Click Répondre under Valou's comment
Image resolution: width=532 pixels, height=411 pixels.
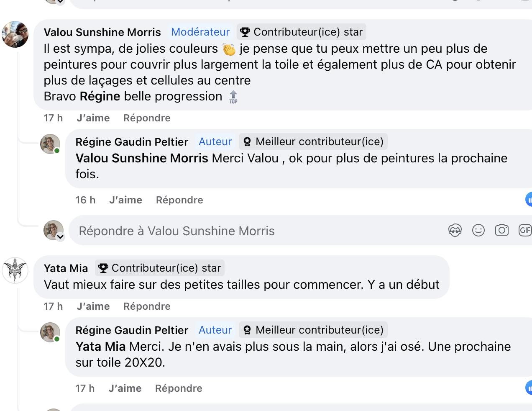(x=147, y=118)
